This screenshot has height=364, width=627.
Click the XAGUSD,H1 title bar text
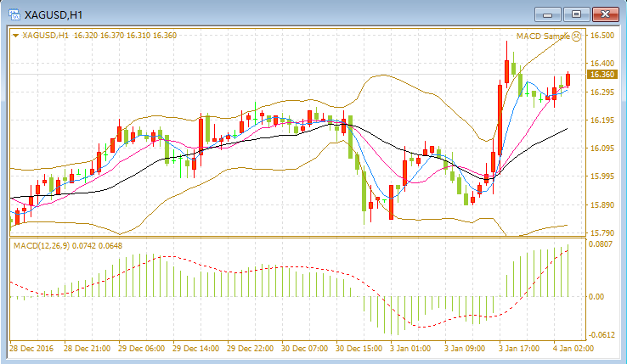tap(54, 15)
